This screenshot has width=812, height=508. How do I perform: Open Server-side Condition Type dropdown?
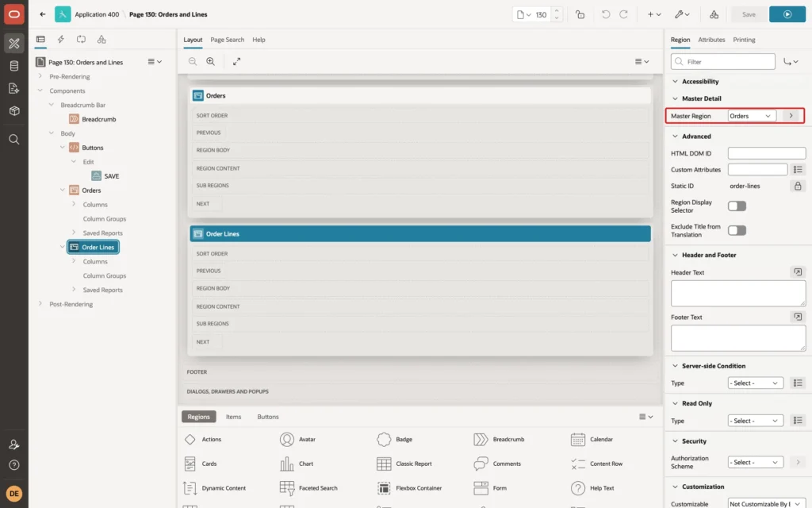click(x=755, y=383)
